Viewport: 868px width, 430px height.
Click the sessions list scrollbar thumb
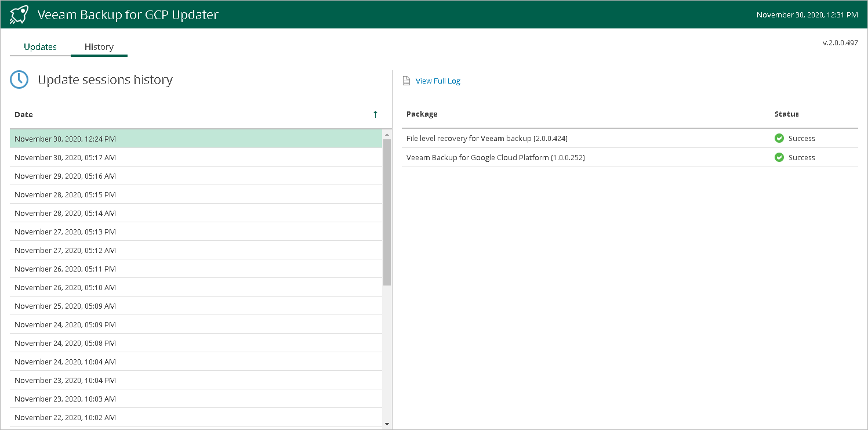(387, 212)
